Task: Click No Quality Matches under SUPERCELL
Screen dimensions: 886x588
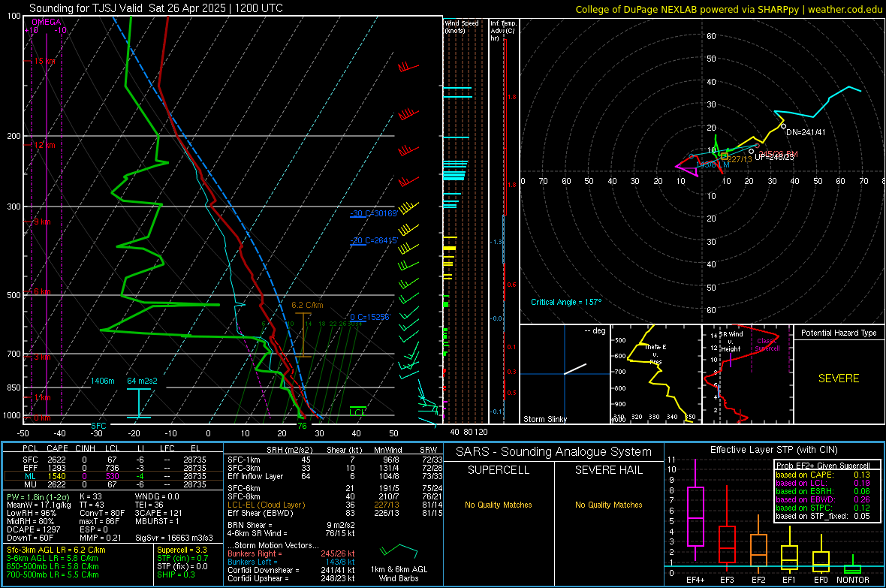Action: tap(499, 505)
